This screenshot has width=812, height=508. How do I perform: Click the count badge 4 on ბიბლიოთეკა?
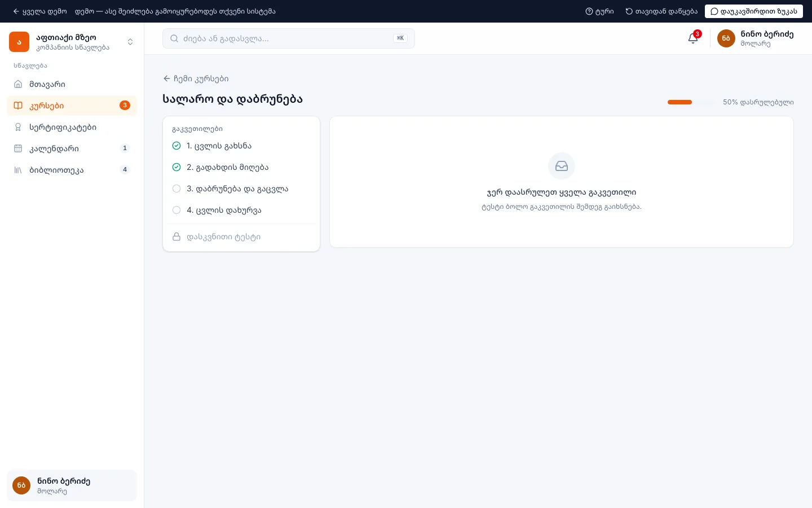(125, 170)
